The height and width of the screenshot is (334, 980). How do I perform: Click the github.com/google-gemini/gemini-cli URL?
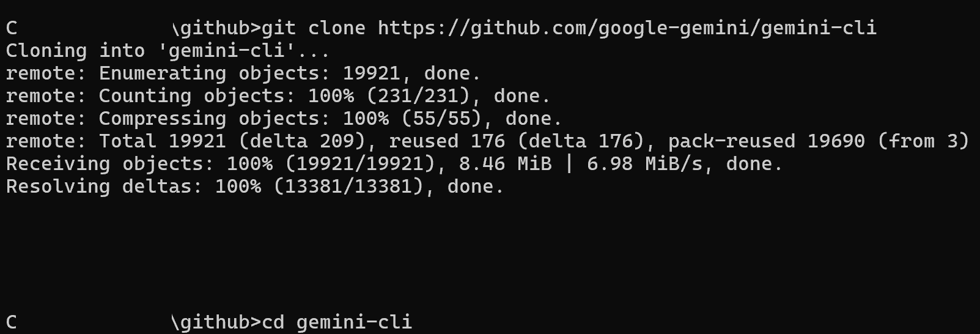coord(627,28)
